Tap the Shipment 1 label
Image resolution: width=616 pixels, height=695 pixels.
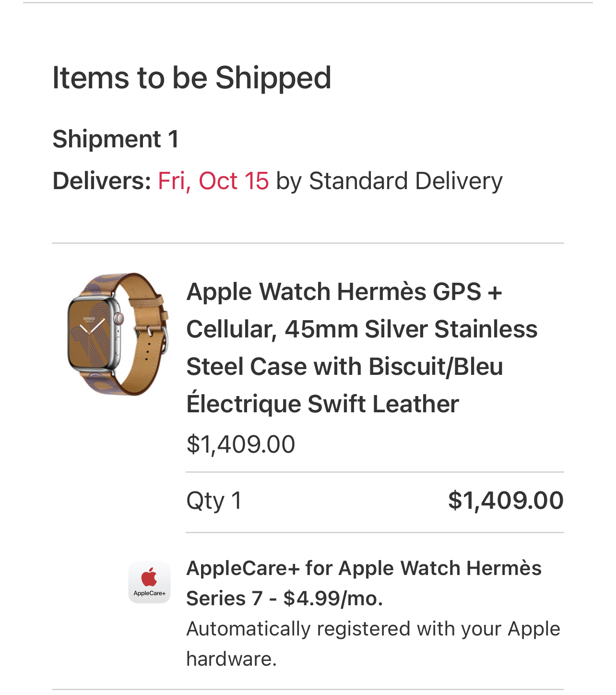pos(116,139)
